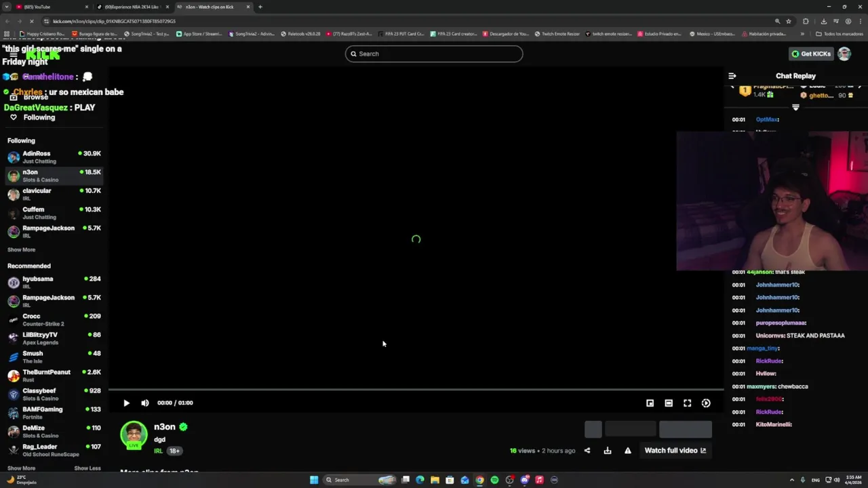Open picture-in-picture mini player
Image resolution: width=868 pixels, height=488 pixels.
[x=650, y=403]
